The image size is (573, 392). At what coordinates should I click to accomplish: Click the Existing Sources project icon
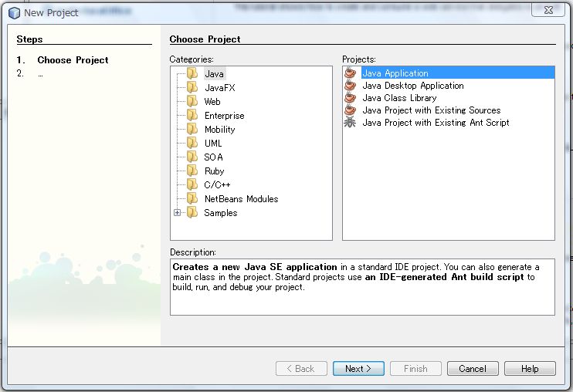coord(351,110)
